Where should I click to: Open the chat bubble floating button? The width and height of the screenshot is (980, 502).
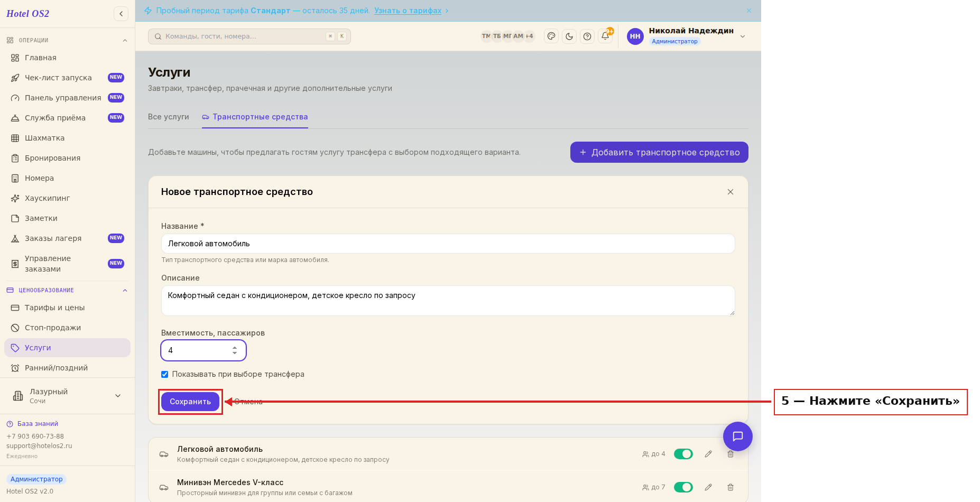pos(738,436)
